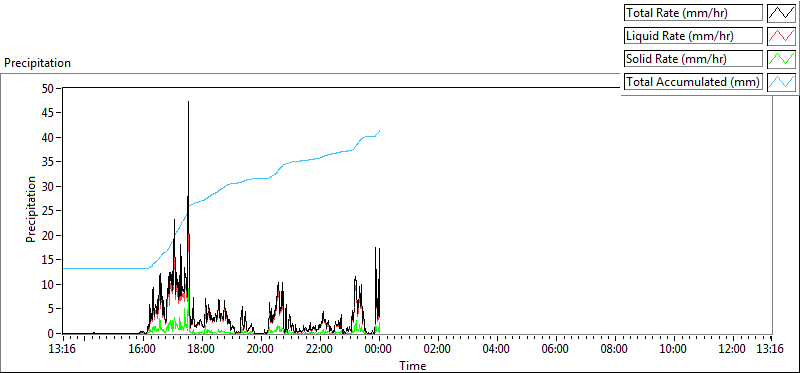Image resolution: width=800 pixels, height=373 pixels.
Task: Click the Total Rate black line-style icon
Action: (x=781, y=13)
